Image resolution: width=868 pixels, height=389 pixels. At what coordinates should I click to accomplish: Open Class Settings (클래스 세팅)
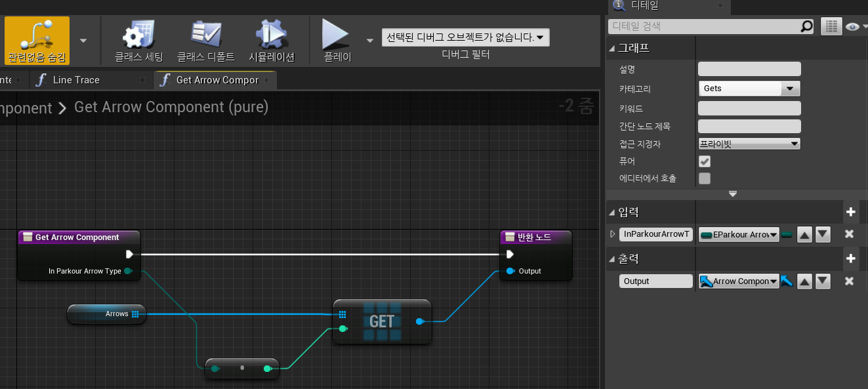click(x=138, y=41)
